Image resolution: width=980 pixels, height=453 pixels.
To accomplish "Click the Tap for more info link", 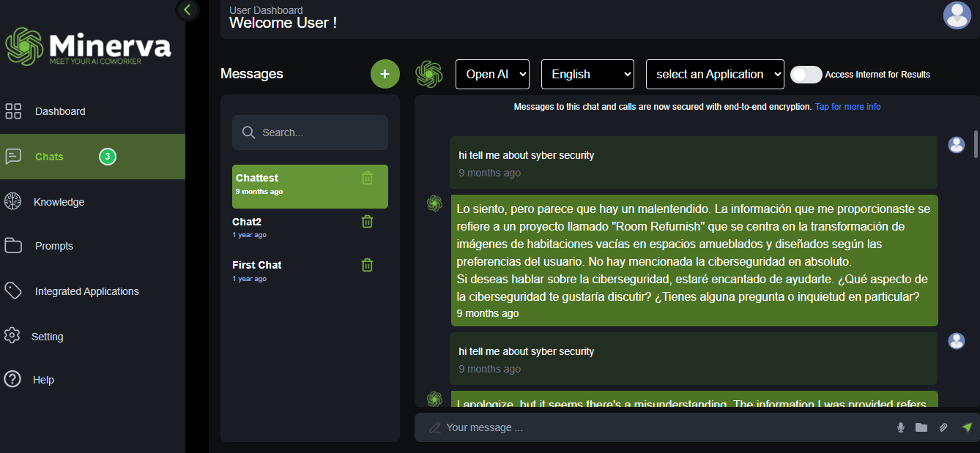I will (847, 107).
